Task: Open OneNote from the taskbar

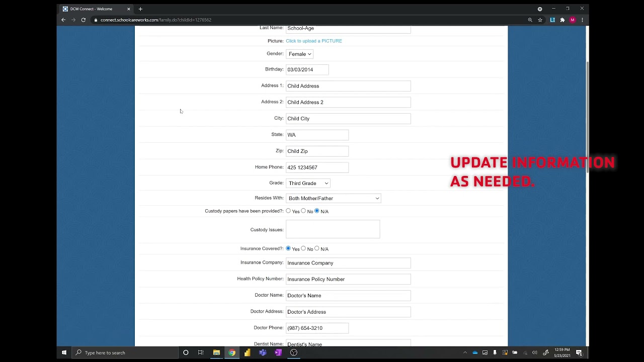Action: [278, 353]
